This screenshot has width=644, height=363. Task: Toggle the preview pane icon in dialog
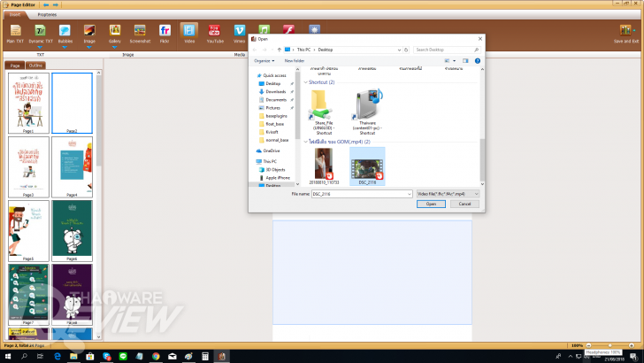coord(465,61)
